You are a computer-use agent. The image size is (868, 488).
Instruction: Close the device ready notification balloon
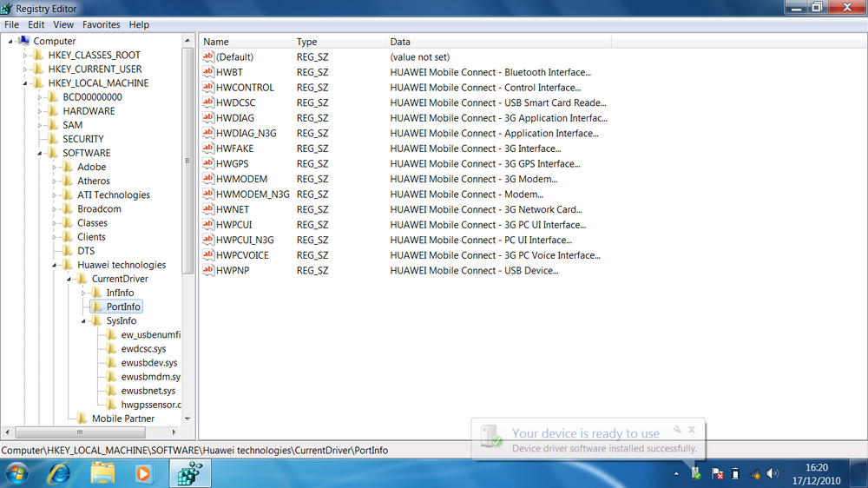click(692, 429)
